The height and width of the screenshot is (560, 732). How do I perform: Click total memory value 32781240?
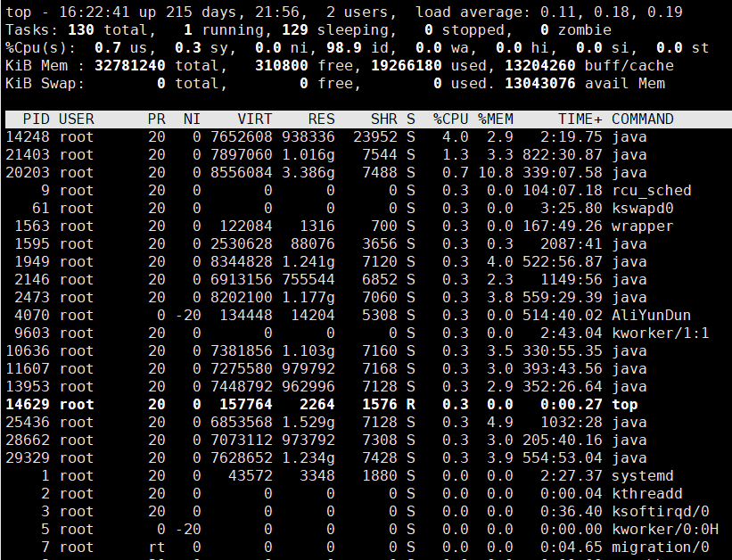[x=130, y=65]
